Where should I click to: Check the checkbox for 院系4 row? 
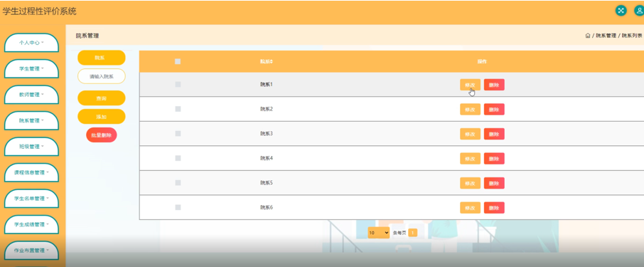178,158
